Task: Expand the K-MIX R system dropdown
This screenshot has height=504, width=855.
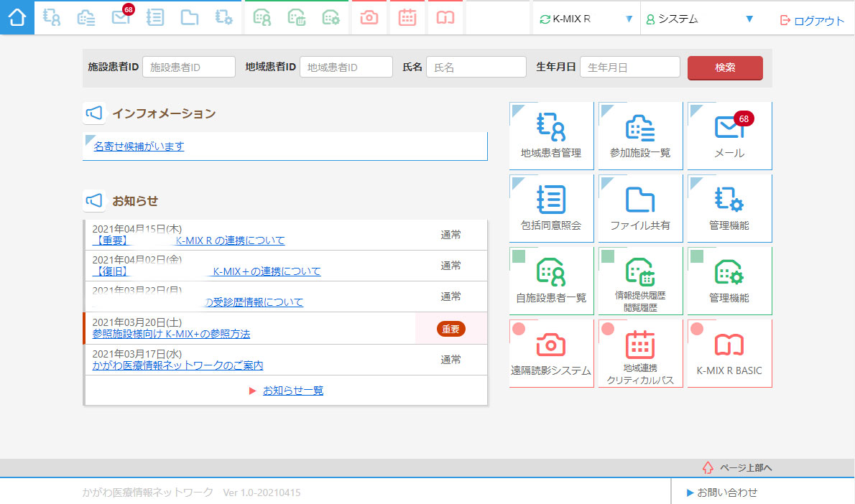Action: click(x=586, y=19)
